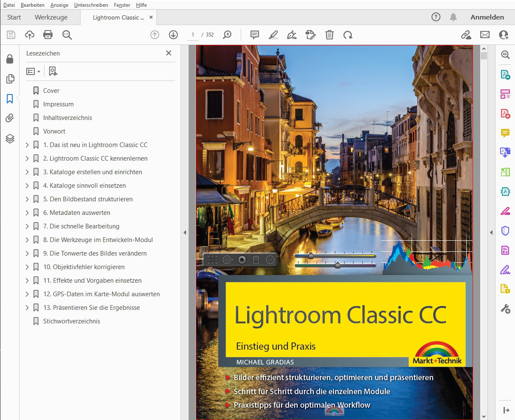This screenshot has width=515, height=420.
Task: Expand 11. Effekte und Vorgaben einsetzen
Action: pos(27,281)
